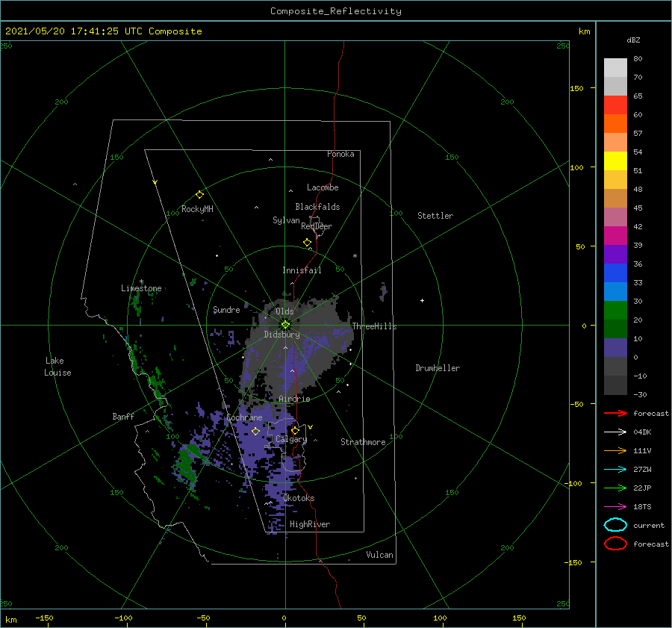The image size is (672, 628).
Task: Click the yellow diamond marker below RedDeer
Action: tap(307, 242)
